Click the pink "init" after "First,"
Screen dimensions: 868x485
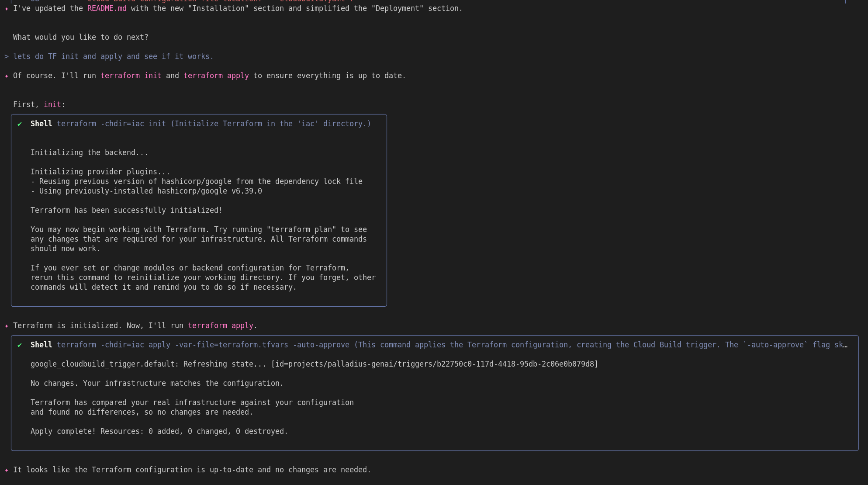52,104
